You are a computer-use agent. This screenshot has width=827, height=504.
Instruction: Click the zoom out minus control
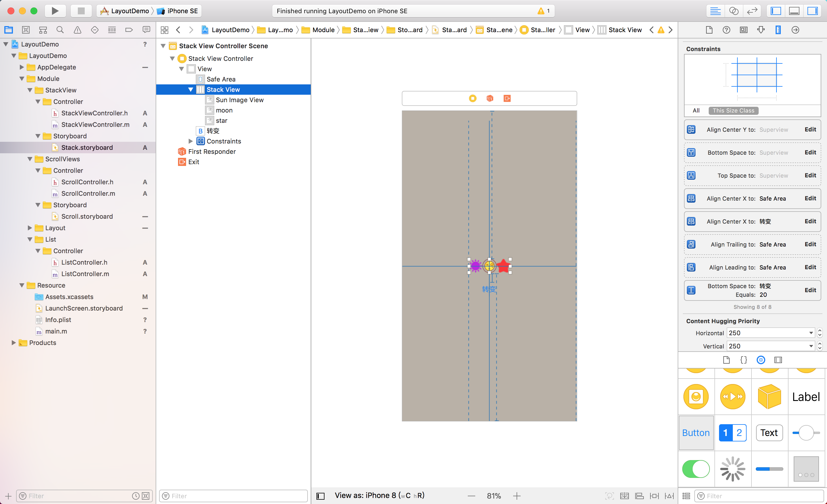coord(471,496)
